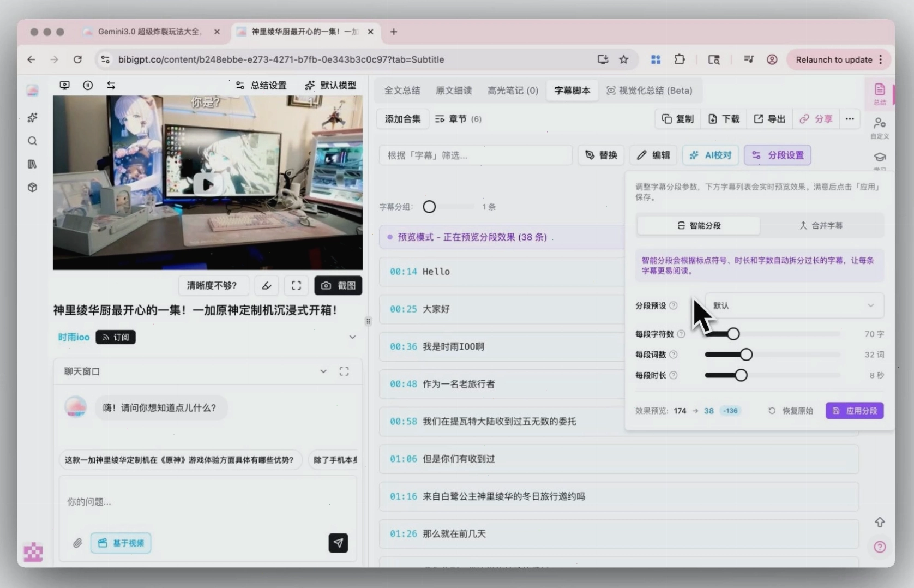Click the left sidebar search icon
This screenshot has height=588, width=914.
point(33,141)
